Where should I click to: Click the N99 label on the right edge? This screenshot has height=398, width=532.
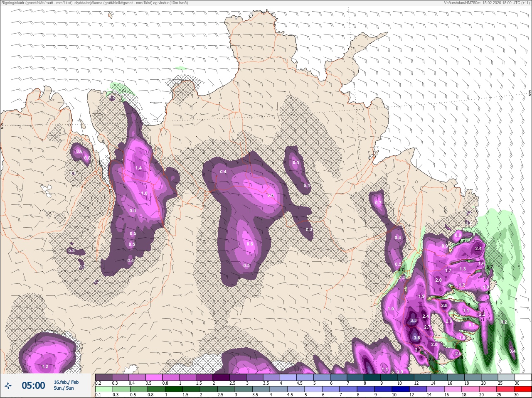530,94
